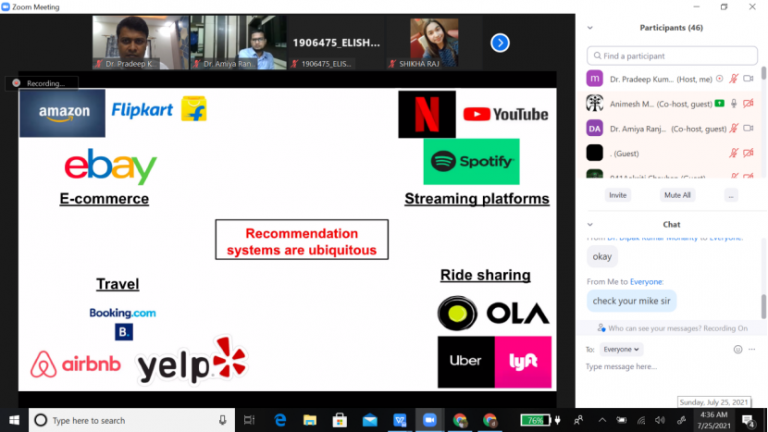The width and height of the screenshot is (768, 432).
Task: Click Who can see your messages notice
Action: click(672, 328)
